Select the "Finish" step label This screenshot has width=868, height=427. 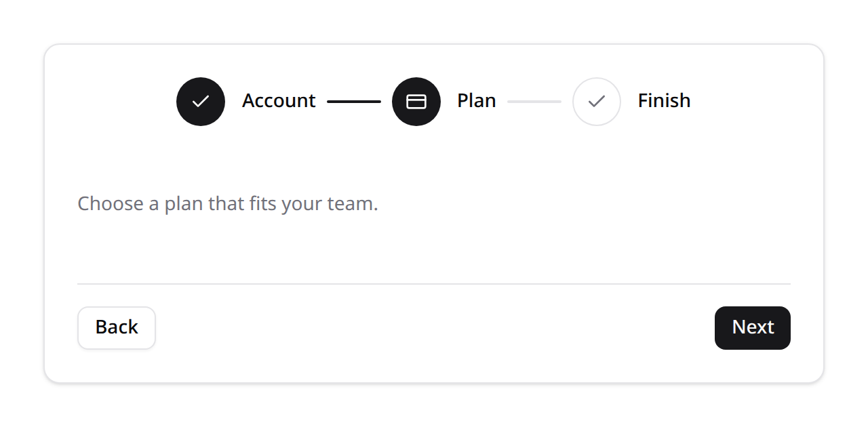click(x=665, y=100)
